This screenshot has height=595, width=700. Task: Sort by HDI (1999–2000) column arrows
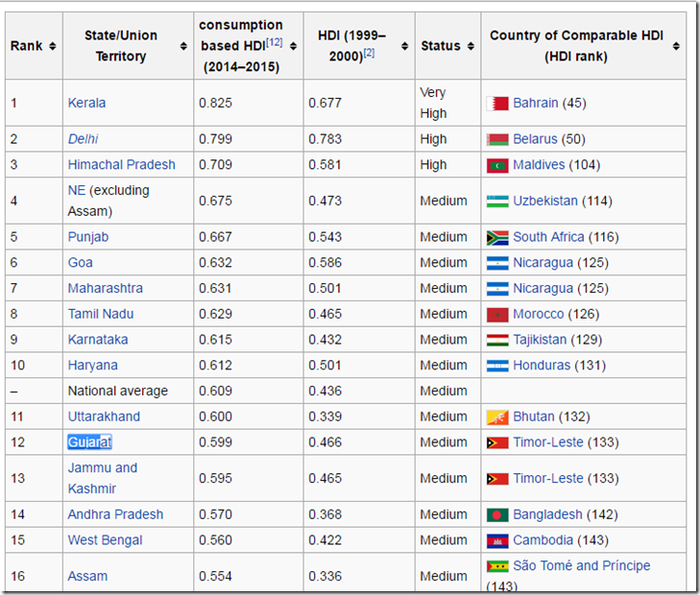click(405, 46)
